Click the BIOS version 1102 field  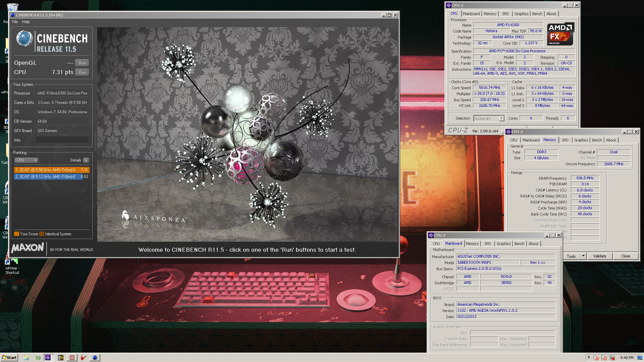pos(506,311)
